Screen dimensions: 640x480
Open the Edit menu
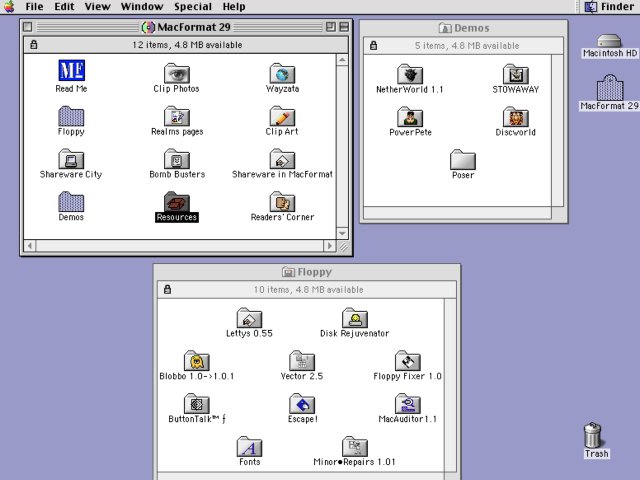point(64,7)
